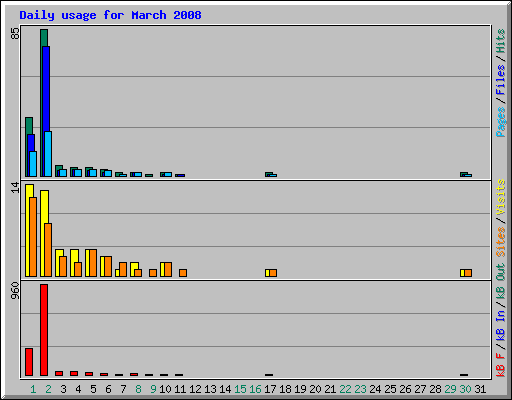Click day 21 on the x-axis
The height and width of the screenshot is (400, 512).
point(330,389)
